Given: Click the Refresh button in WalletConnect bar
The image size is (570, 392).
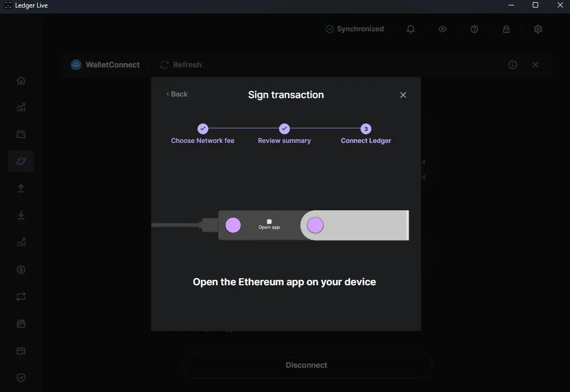Looking at the screenshot, I should 181,65.
